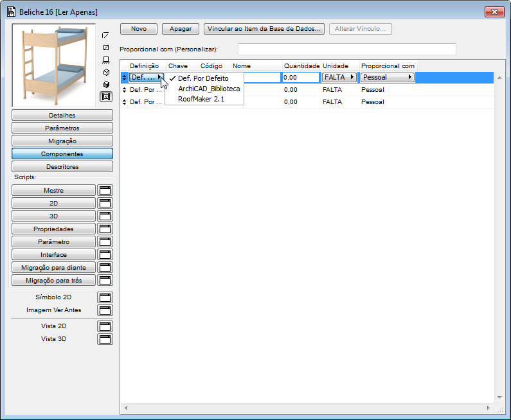Click the Código column header
511x420 pixels.
tap(215, 66)
